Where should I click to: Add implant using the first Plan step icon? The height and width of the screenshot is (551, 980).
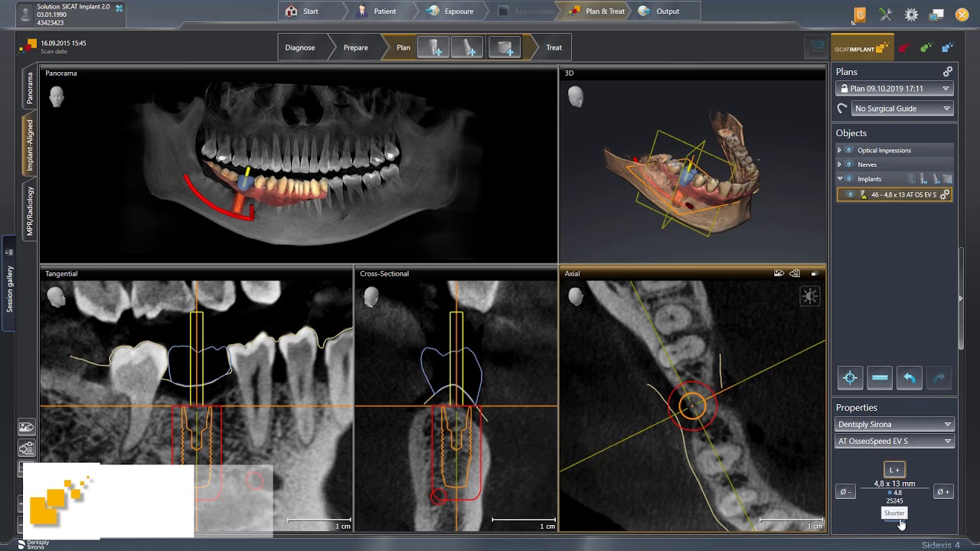point(433,47)
